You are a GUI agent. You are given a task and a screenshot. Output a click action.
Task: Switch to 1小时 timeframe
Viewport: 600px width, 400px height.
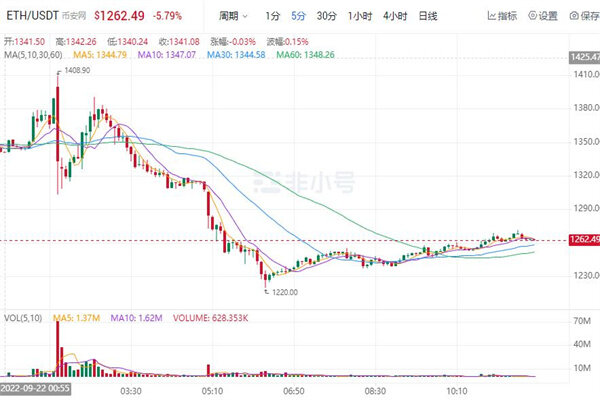(x=359, y=16)
